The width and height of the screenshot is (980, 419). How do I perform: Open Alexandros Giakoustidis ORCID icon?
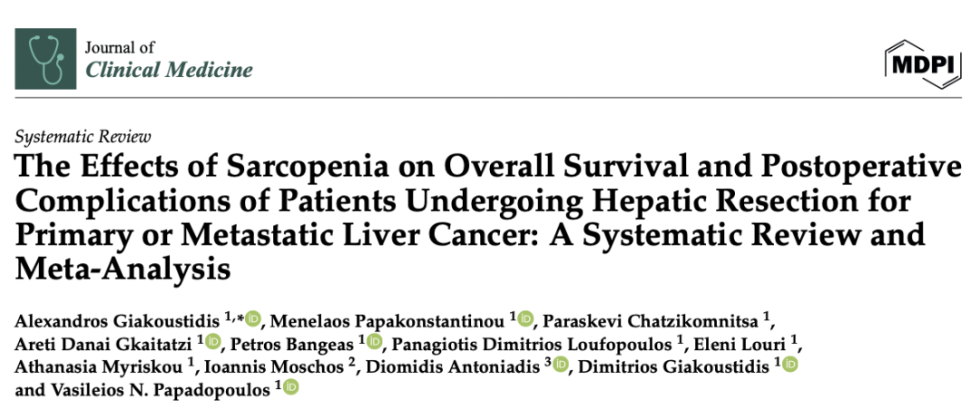coord(253,319)
